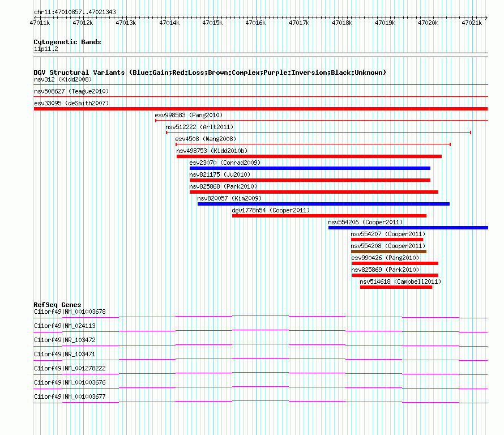This screenshot has height=435, width=504.
Task: Select the Cytogenetic Bands track title
Action: pyautogui.click(x=67, y=42)
